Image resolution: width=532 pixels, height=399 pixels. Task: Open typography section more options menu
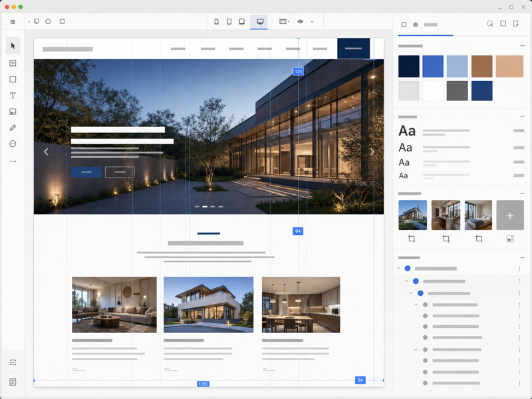[x=522, y=116]
